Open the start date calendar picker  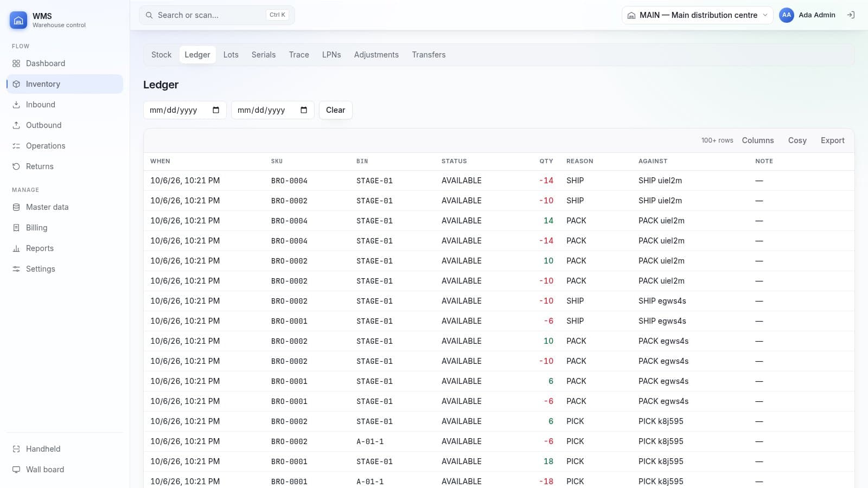pyautogui.click(x=216, y=110)
